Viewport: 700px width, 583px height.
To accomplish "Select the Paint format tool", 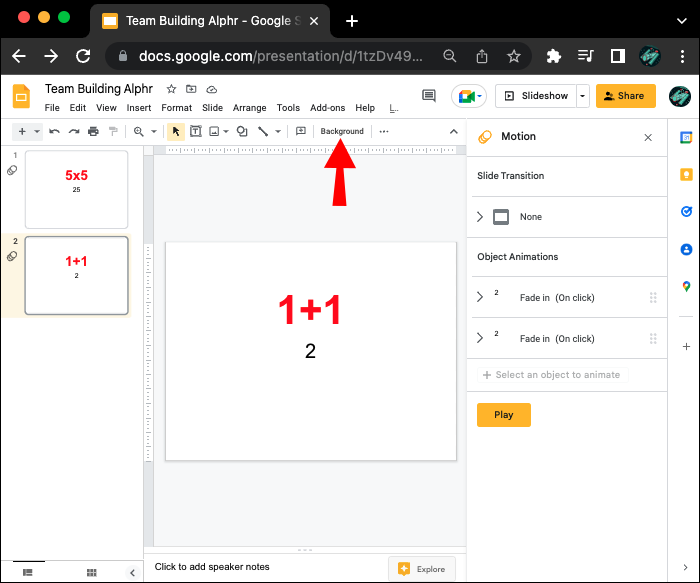I will tap(113, 131).
